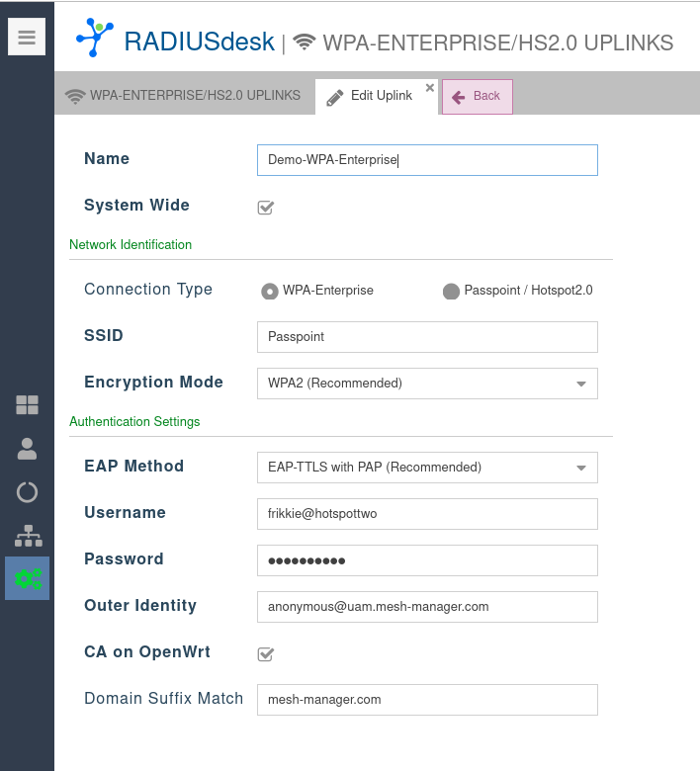This screenshot has height=771, width=700.
Task: Open the user sidebar icon
Action: (x=27, y=449)
